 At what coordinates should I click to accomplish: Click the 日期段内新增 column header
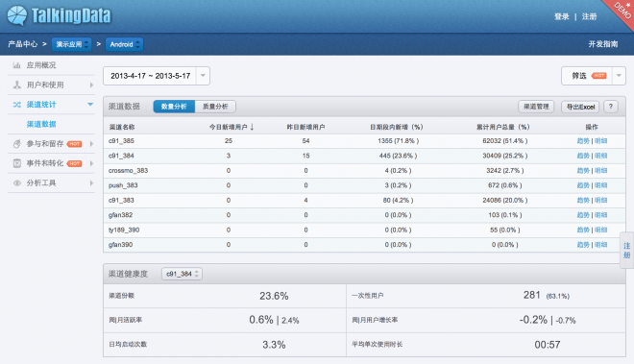coord(397,127)
